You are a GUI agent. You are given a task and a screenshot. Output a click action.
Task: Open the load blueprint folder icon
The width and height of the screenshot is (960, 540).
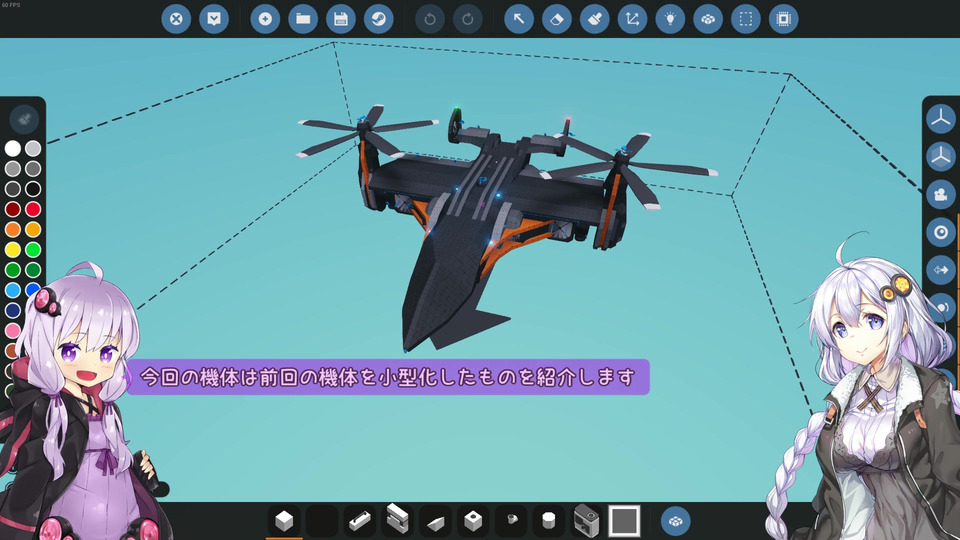coord(303,19)
